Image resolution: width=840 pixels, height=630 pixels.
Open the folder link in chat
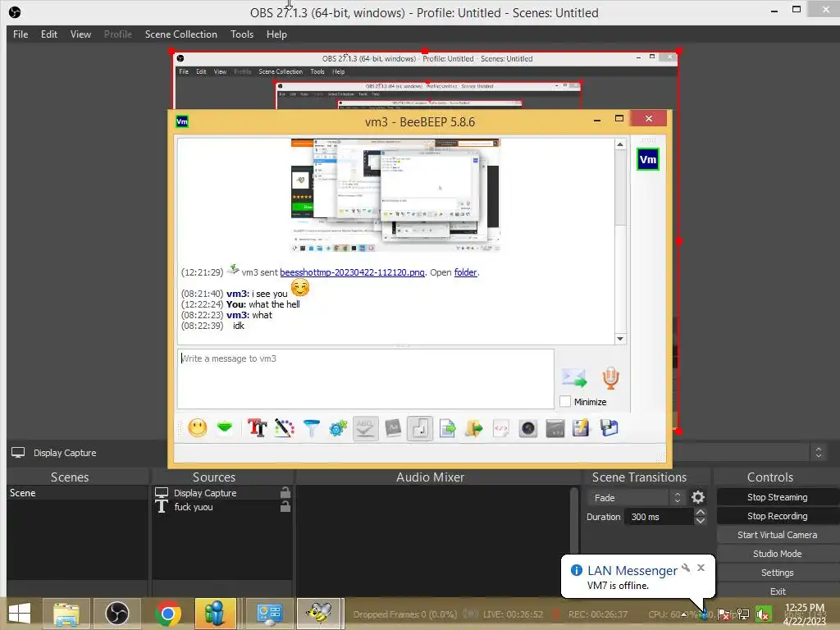click(465, 272)
